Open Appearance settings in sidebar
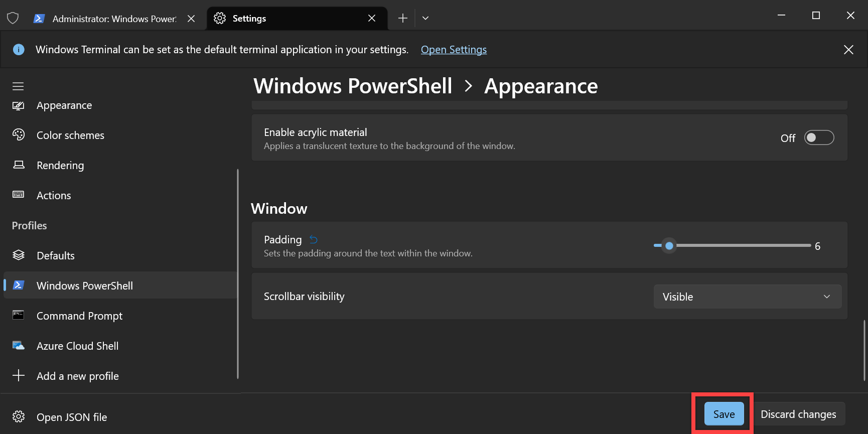The height and width of the screenshot is (434, 868). click(119, 105)
